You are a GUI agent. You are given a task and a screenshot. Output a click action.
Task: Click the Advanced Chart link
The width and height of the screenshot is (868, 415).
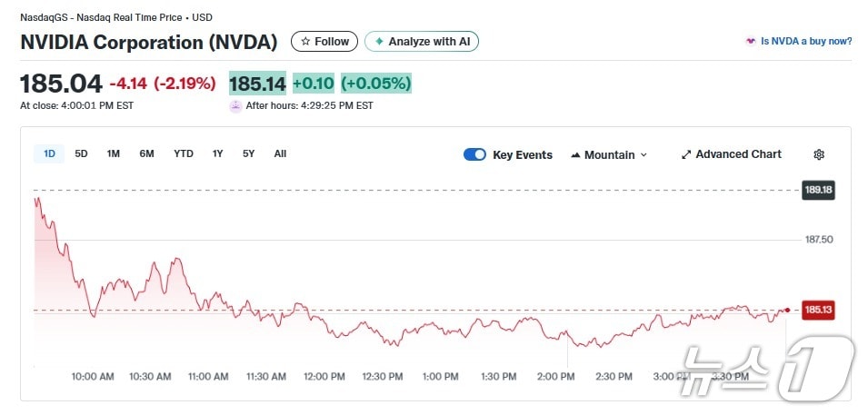[x=738, y=154]
